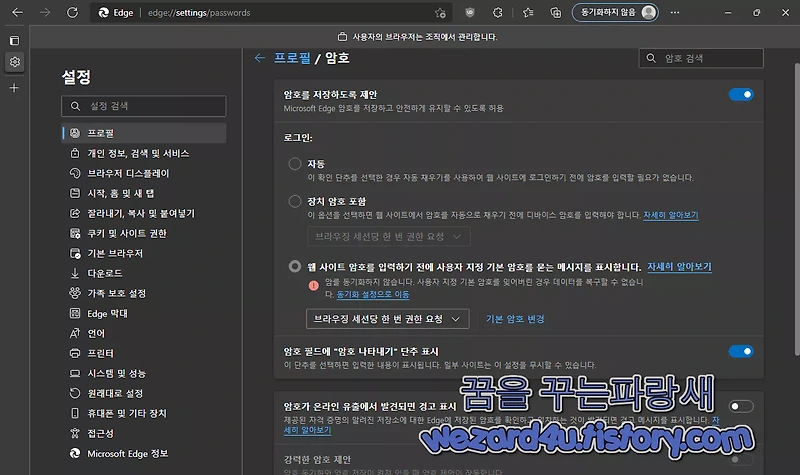Click the 프로필 breadcrumb link
The width and height of the screenshot is (800, 475).
292,58
